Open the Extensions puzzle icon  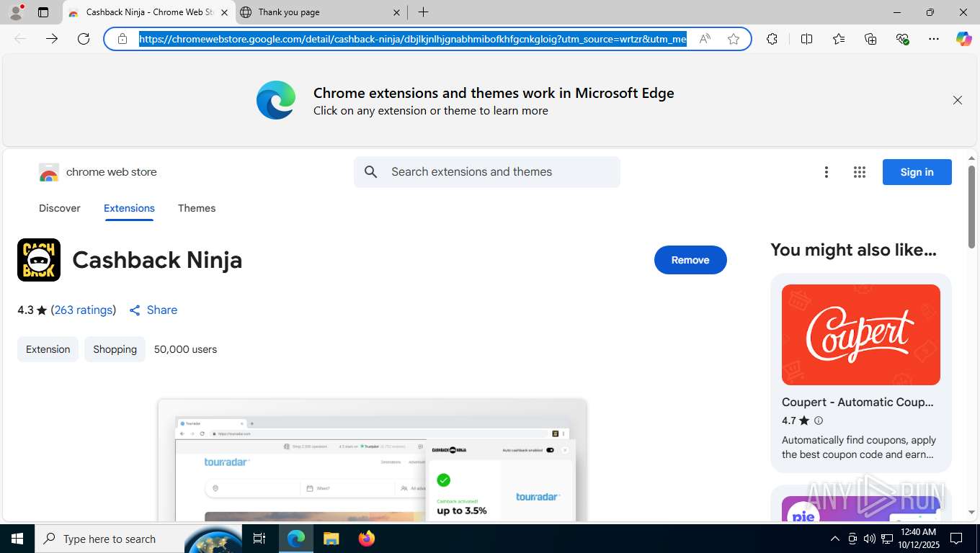772,39
